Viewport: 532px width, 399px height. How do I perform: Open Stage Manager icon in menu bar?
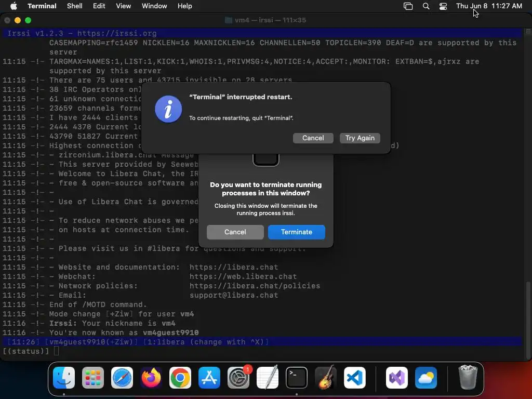point(408,6)
